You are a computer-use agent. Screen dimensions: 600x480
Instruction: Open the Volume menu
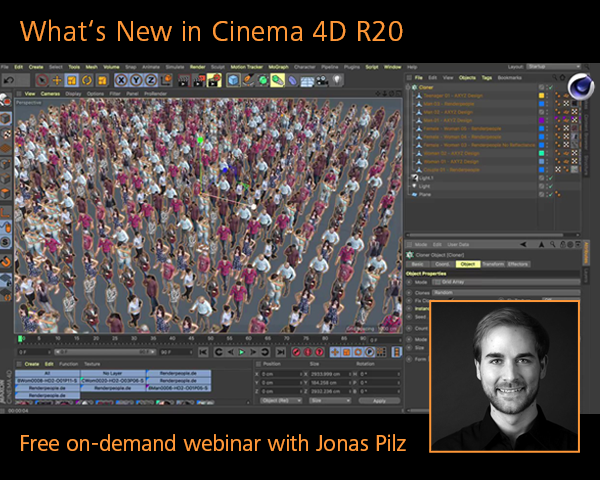point(111,67)
